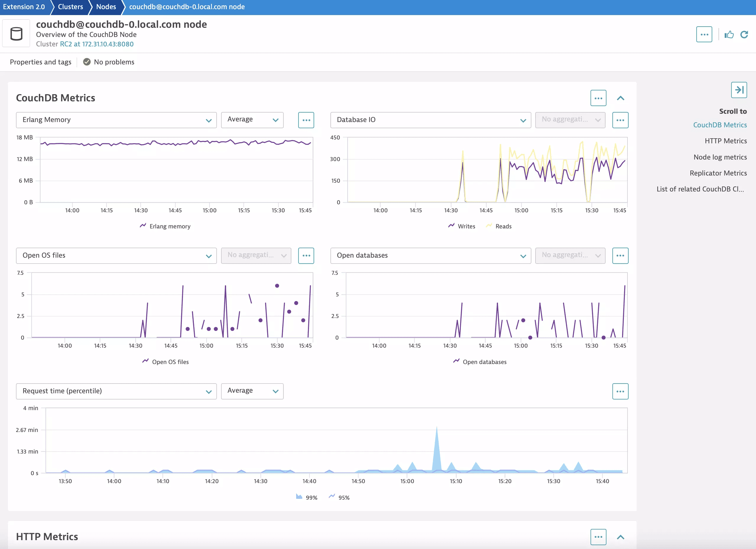
Task: Open CouchDB Metrics section options menu
Action: (x=598, y=98)
